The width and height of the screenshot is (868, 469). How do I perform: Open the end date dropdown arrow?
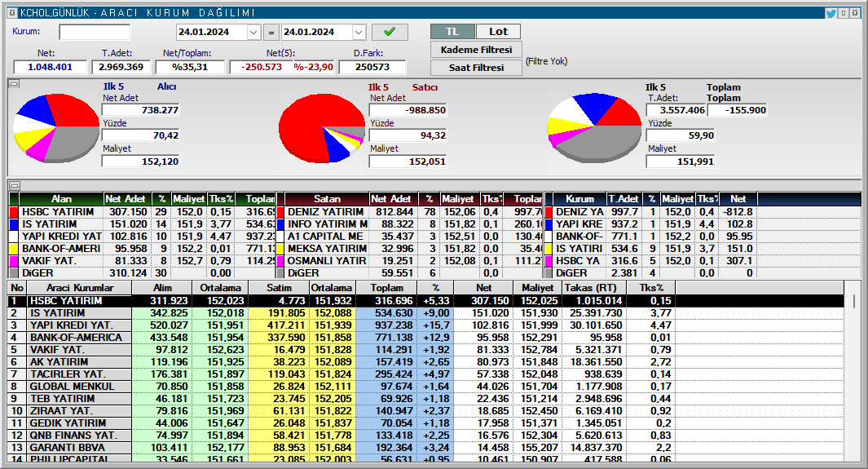pos(359,32)
